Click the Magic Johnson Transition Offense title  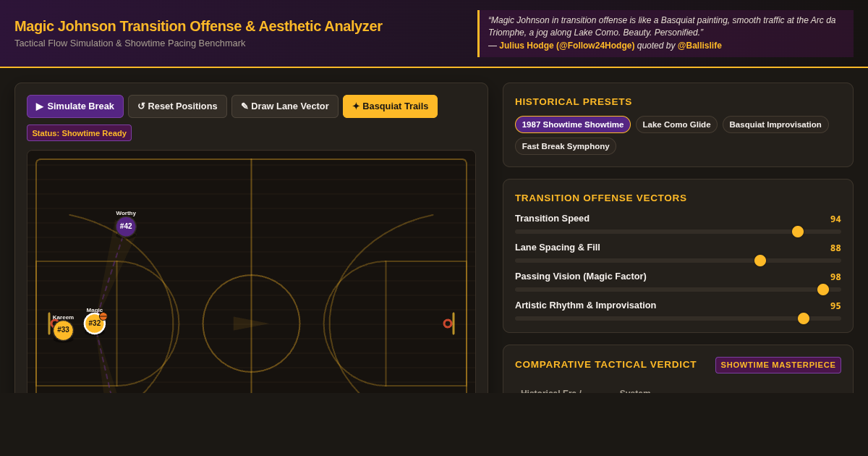point(198,26)
